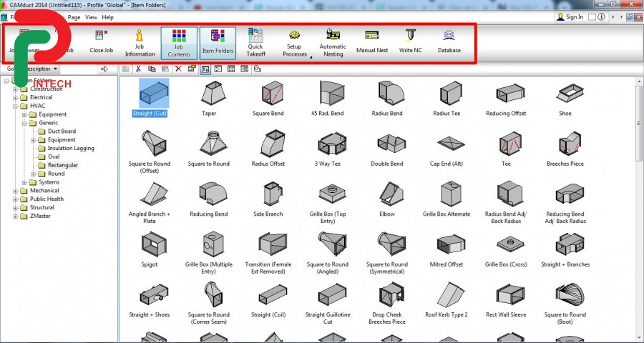
Task: Select the Rectangular folder
Action: coord(62,165)
